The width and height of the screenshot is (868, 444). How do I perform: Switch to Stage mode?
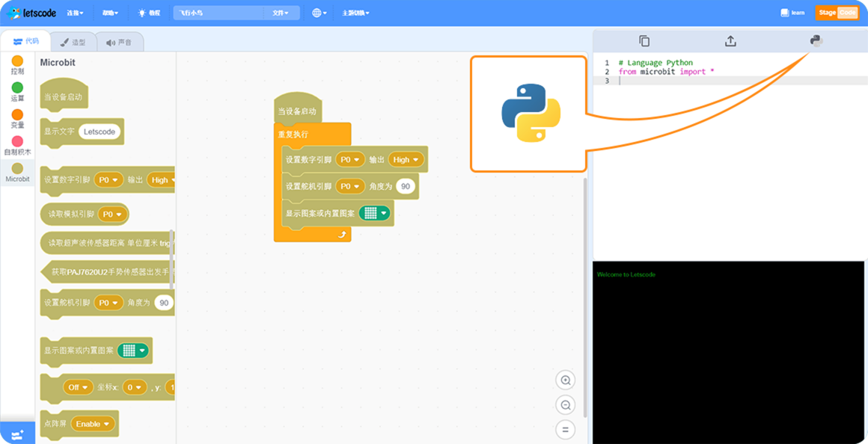click(827, 13)
